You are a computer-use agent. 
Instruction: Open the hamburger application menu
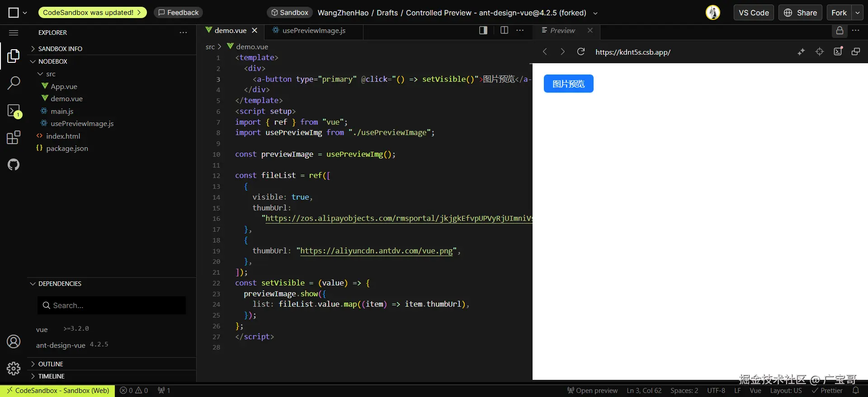point(14,33)
